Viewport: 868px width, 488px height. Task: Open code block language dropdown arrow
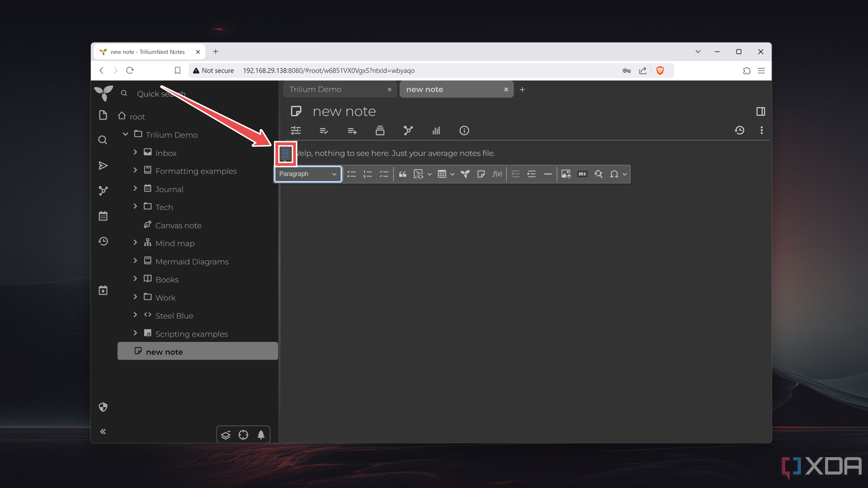429,174
